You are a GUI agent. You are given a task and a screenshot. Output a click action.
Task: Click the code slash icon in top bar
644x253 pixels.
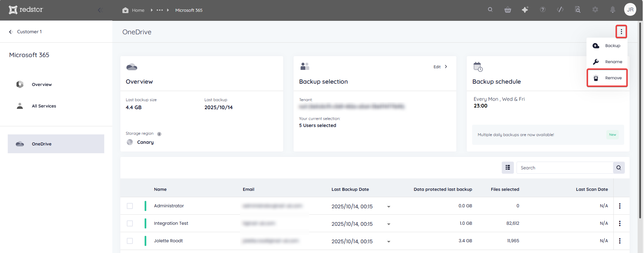(x=560, y=10)
